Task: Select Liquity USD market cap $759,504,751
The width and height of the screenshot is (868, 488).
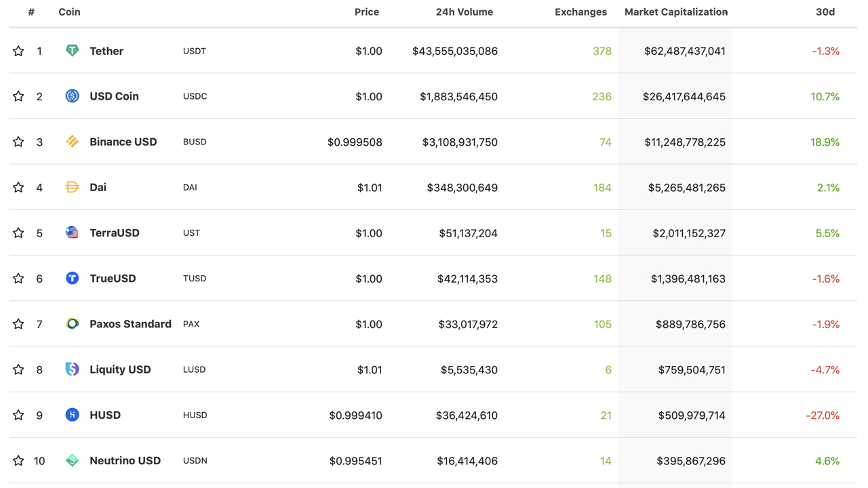Action: [692, 369]
